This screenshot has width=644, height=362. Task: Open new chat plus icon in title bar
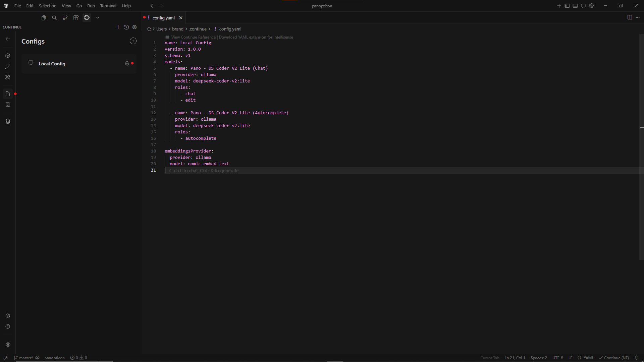click(559, 6)
